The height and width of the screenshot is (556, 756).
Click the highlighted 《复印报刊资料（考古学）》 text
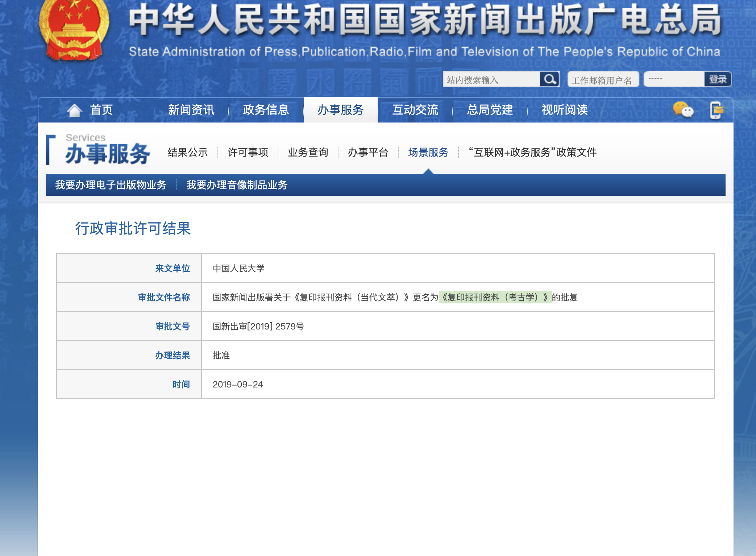tap(495, 297)
